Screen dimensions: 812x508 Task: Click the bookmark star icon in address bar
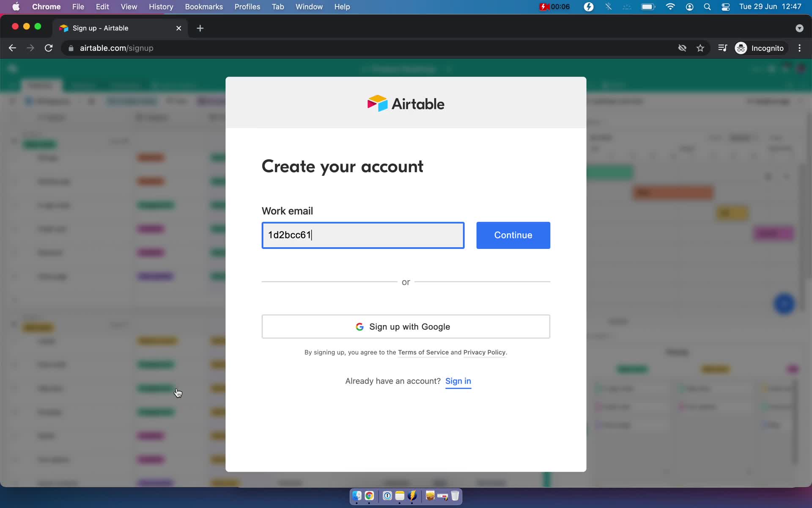pyautogui.click(x=700, y=48)
